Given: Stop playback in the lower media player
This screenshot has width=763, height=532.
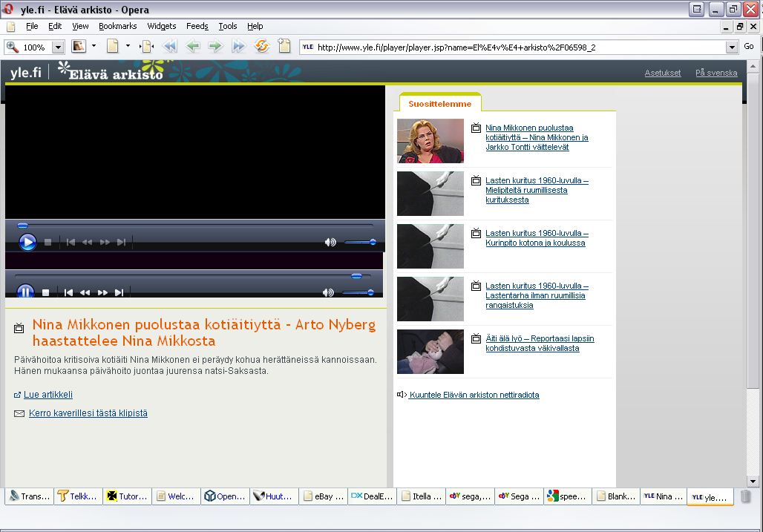Looking at the screenshot, I should tap(46, 292).
